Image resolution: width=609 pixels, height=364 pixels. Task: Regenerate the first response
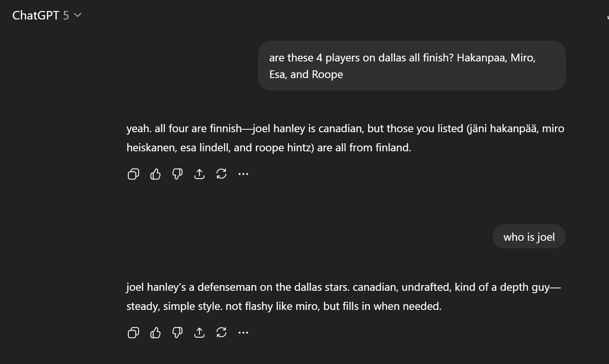pyautogui.click(x=221, y=174)
